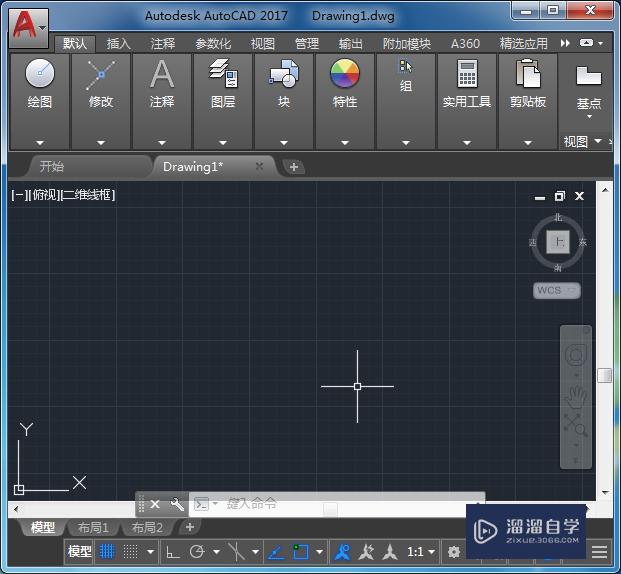
Task: Open the Layers (图层) panel icon
Action: 223,73
